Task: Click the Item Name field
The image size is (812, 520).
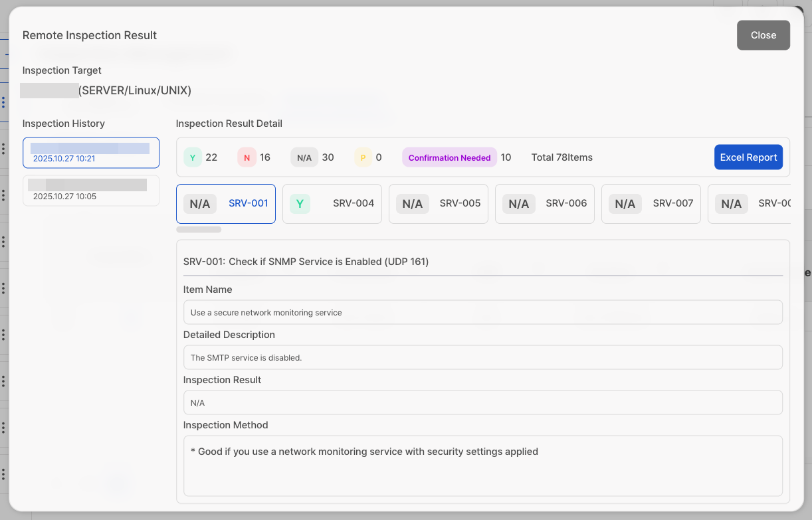Action: [x=482, y=312]
